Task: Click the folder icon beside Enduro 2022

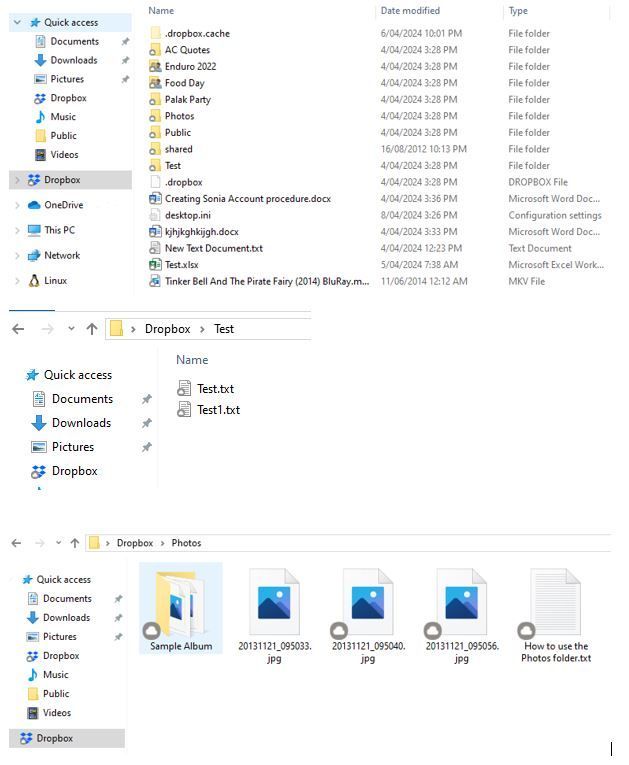Action: point(155,66)
